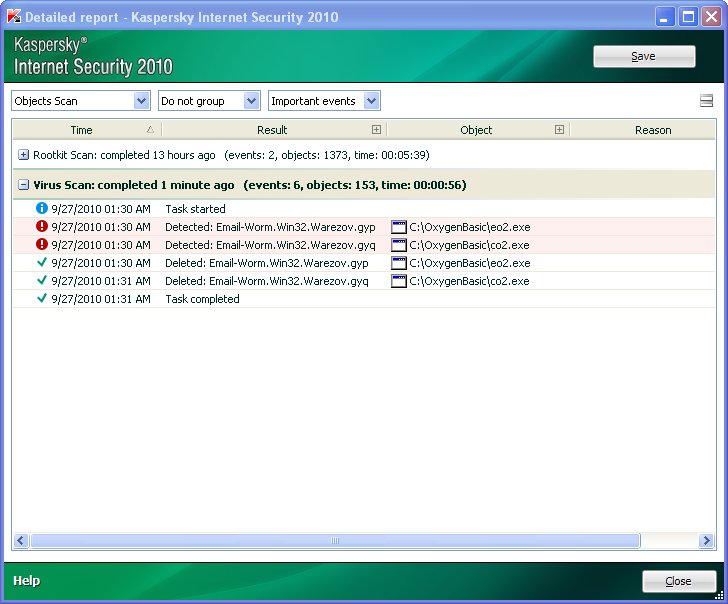Click the horizontal scrollbar right arrow
The width and height of the screenshot is (728, 604).
coord(706,540)
